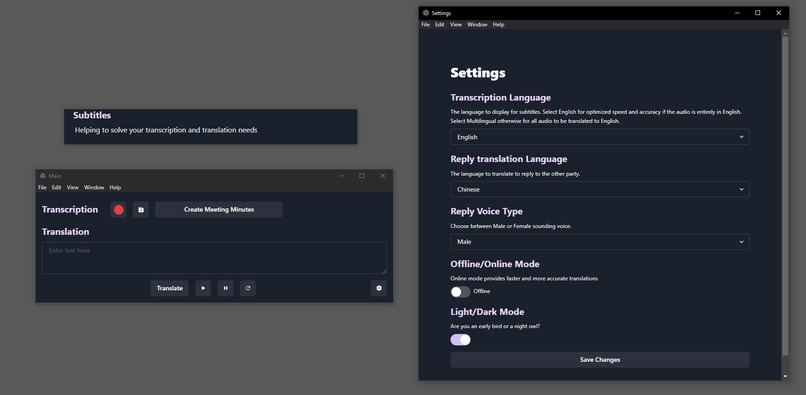Screen dimensions: 806x395
Task: Pause the translation audio playback
Action: pos(226,289)
